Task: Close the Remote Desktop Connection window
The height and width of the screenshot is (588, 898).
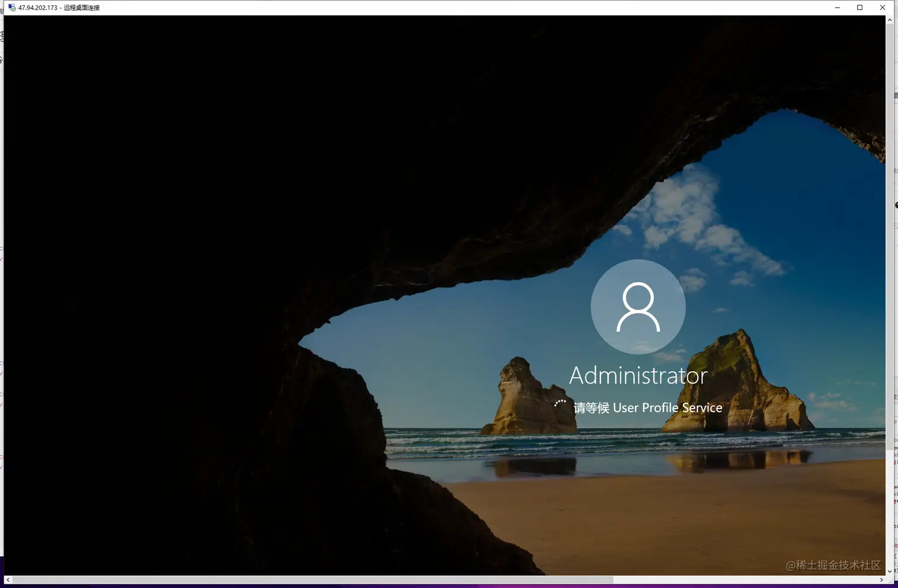Action: tap(883, 8)
